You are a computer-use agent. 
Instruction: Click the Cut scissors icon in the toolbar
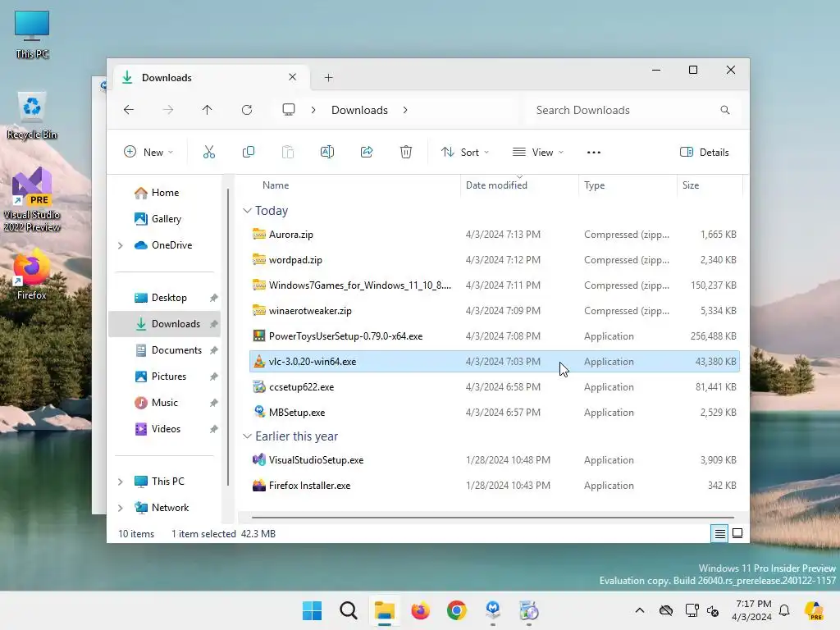coord(209,152)
